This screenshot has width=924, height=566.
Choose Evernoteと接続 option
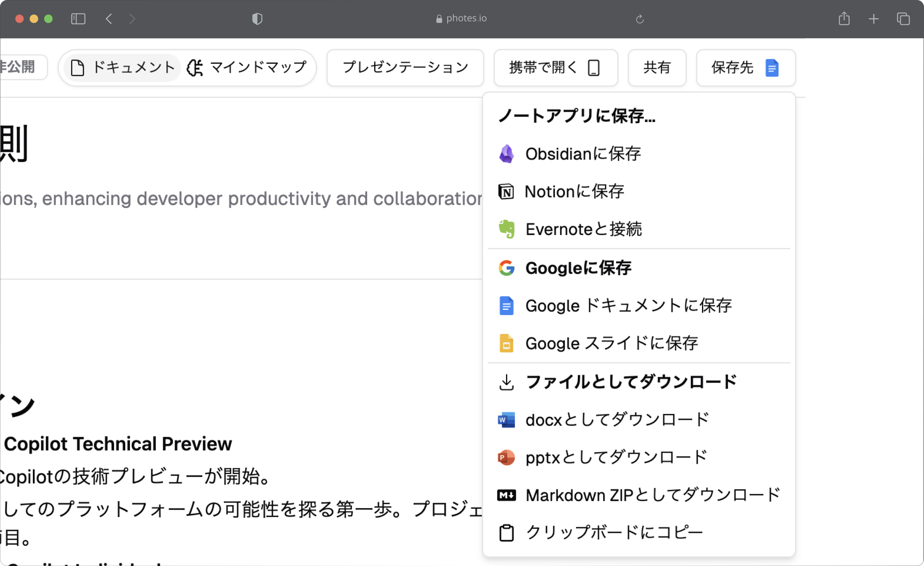coord(639,229)
